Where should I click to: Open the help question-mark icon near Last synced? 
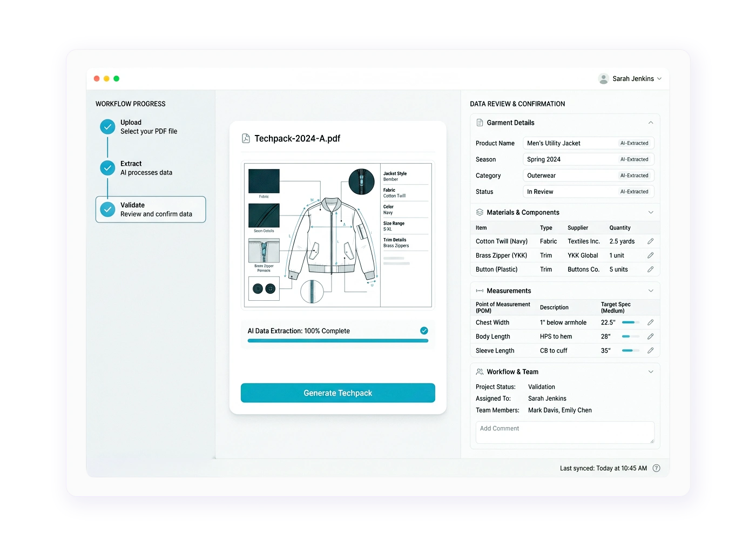tap(656, 468)
